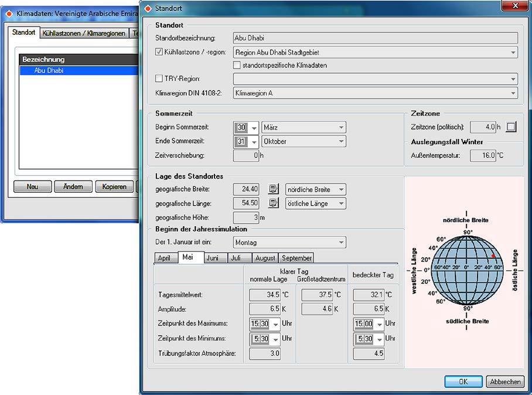
Task: Click the map picker icon beside geografische Breite
Action: tap(273, 189)
